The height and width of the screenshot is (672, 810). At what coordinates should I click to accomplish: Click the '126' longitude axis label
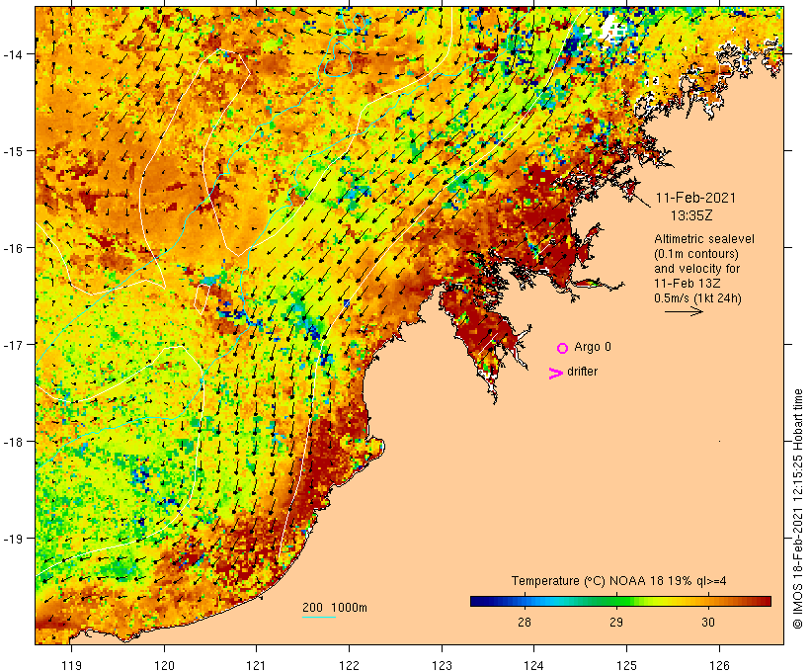719,665
